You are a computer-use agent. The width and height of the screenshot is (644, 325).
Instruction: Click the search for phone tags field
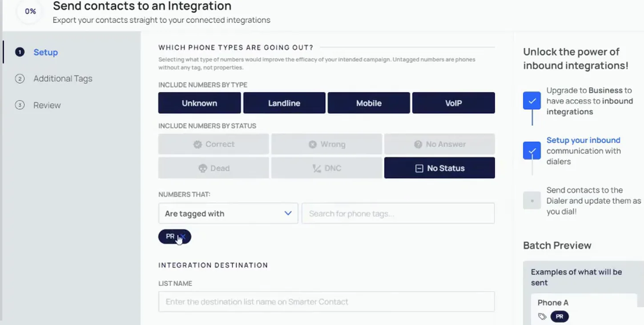coord(398,213)
